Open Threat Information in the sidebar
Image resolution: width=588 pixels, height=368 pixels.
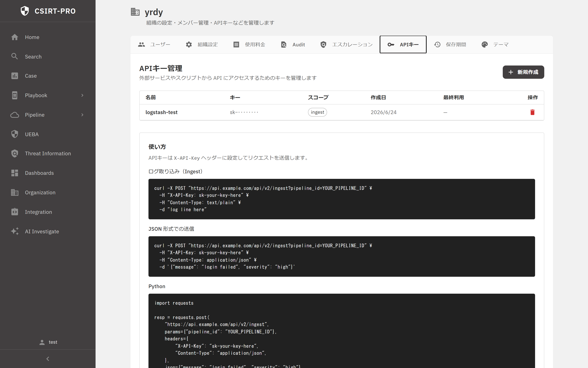[x=48, y=153]
